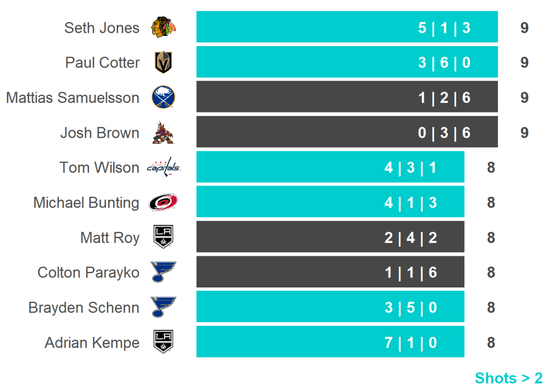Select the Seth Jones player name
This screenshot has height=392, width=549.
tap(102, 28)
